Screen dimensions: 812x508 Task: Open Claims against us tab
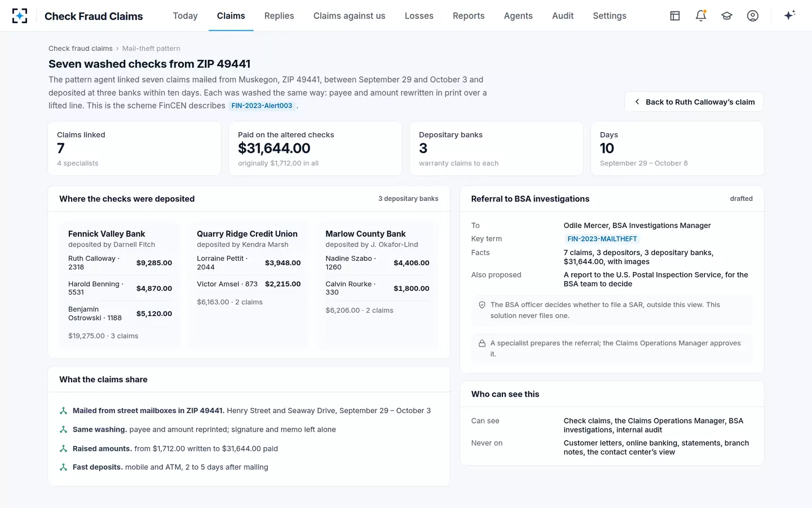350,16
